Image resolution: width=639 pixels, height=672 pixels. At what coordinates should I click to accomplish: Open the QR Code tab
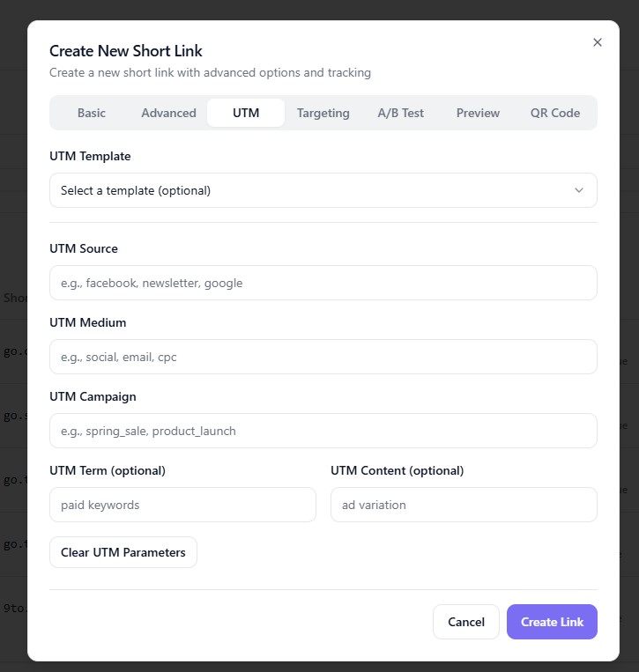pyautogui.click(x=554, y=113)
